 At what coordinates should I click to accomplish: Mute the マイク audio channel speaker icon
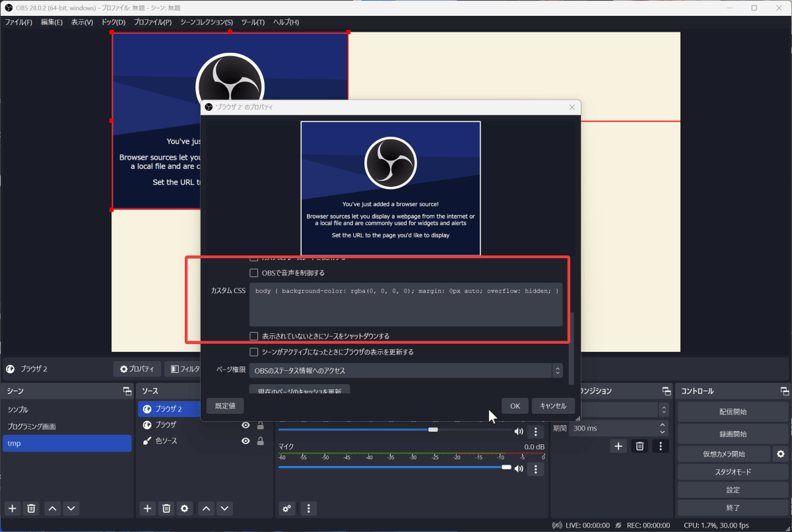point(519,469)
